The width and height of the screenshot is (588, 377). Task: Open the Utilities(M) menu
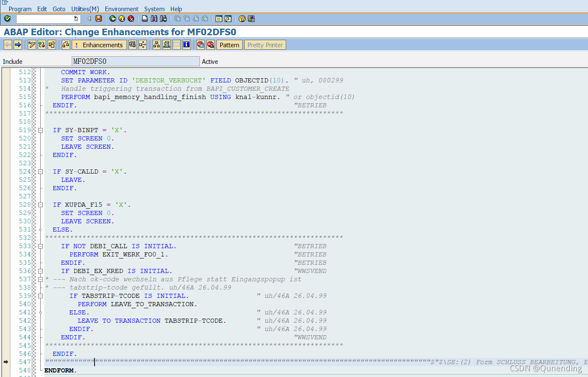click(x=85, y=9)
